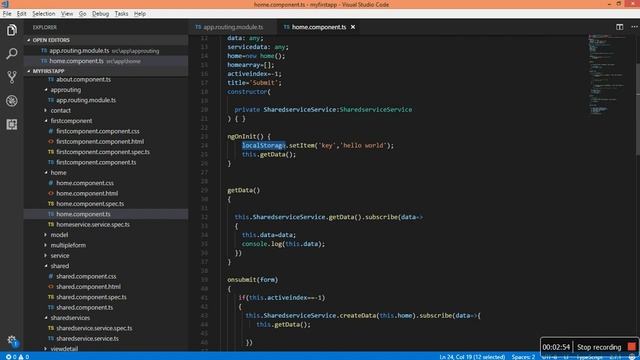Select home.component.ts in Open Editors list

pyautogui.click(x=106, y=61)
